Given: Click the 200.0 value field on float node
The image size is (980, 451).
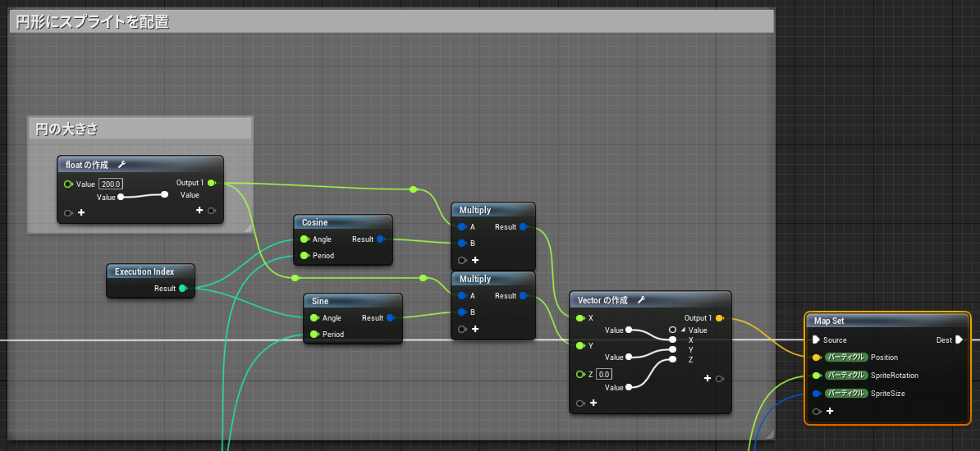Looking at the screenshot, I should (x=111, y=184).
